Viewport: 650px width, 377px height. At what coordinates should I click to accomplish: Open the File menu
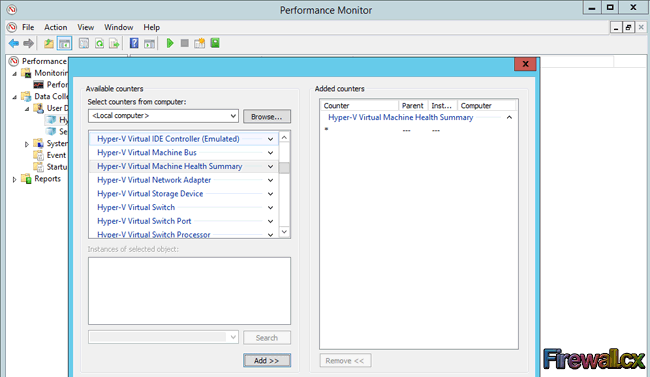pyautogui.click(x=28, y=27)
